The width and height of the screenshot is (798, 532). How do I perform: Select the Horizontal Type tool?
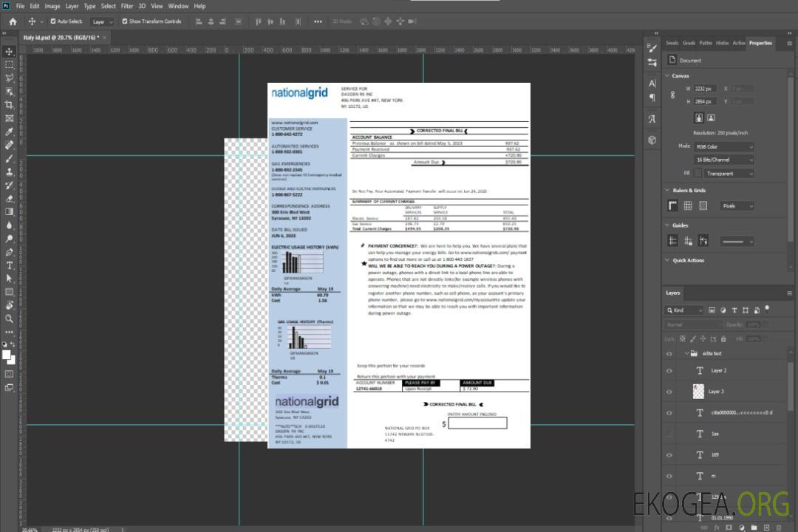coord(9,265)
